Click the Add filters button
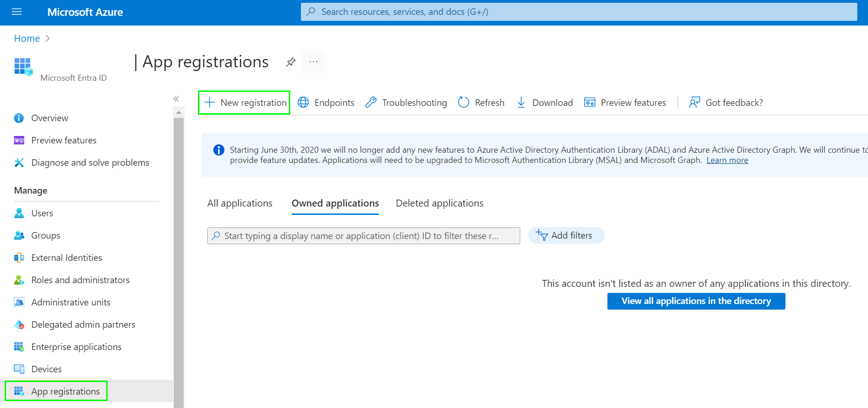Image resolution: width=868 pixels, height=408 pixels. tap(566, 235)
